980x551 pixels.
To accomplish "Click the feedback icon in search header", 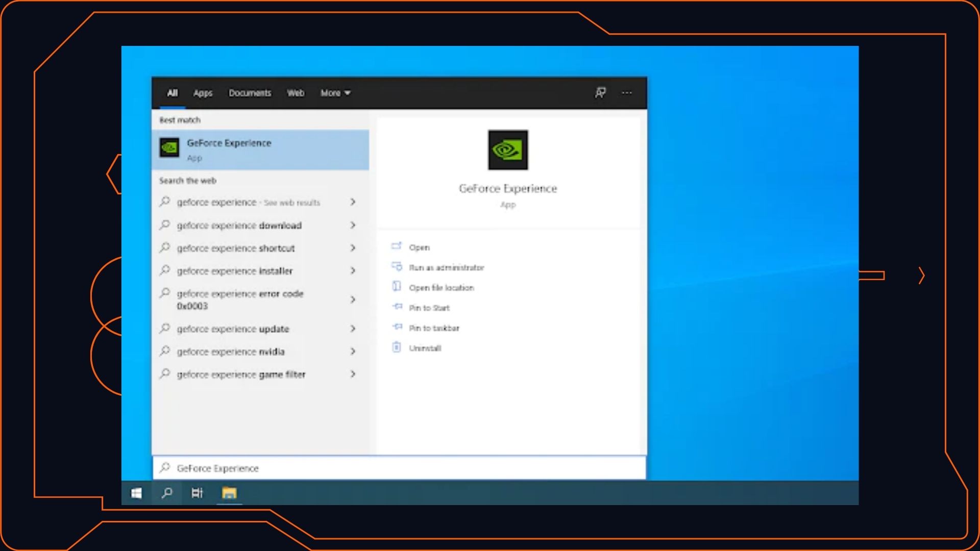I will (x=600, y=92).
